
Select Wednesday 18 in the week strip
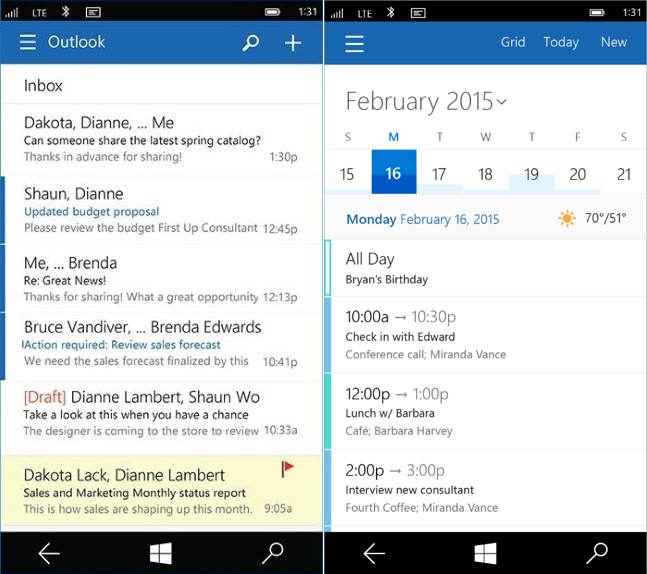(x=486, y=172)
